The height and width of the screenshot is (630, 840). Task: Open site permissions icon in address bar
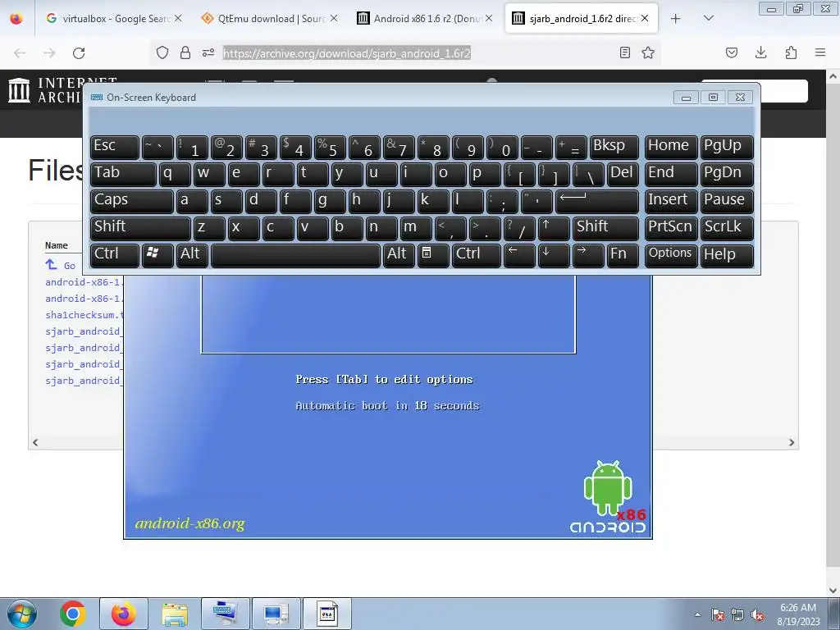(208, 52)
